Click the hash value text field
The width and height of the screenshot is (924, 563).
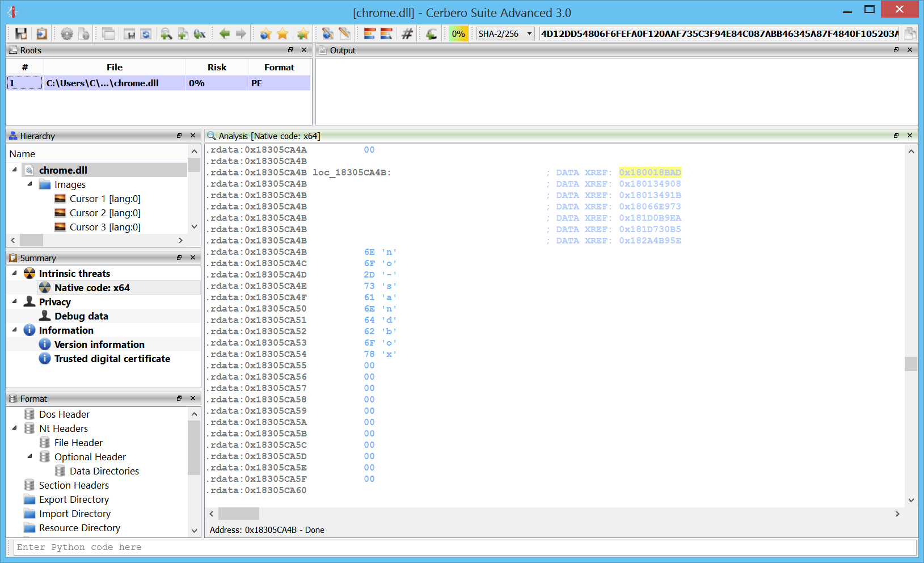[720, 34]
